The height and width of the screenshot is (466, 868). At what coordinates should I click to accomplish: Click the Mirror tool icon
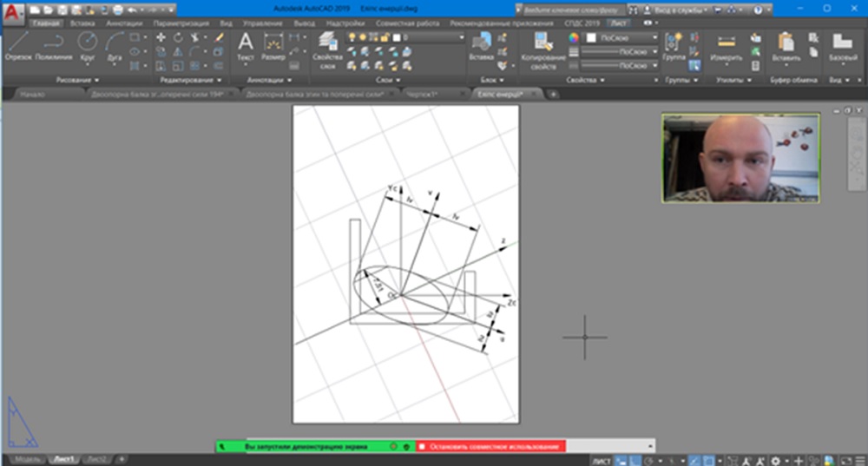pyautogui.click(x=178, y=52)
